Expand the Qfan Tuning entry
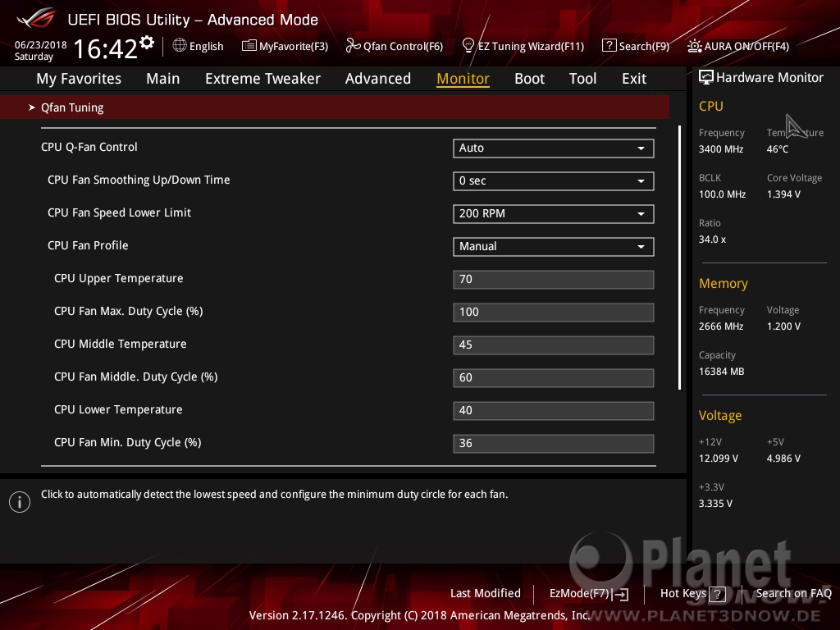The width and height of the screenshot is (840, 630). tap(335, 107)
